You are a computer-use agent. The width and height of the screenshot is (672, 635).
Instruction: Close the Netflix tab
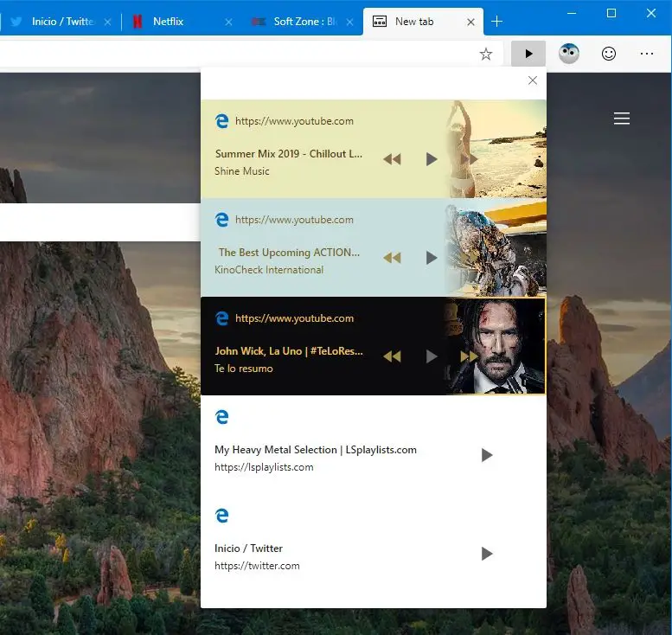(229, 22)
